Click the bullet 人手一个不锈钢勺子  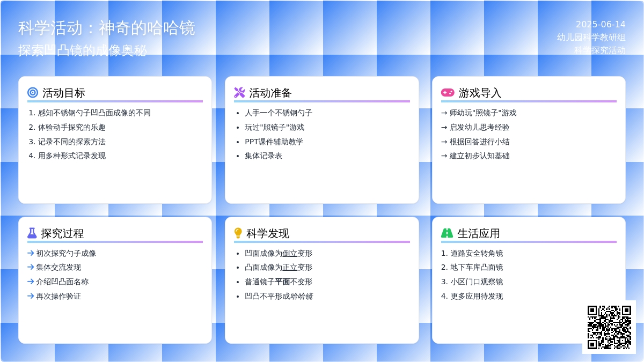pyautogui.click(x=279, y=113)
